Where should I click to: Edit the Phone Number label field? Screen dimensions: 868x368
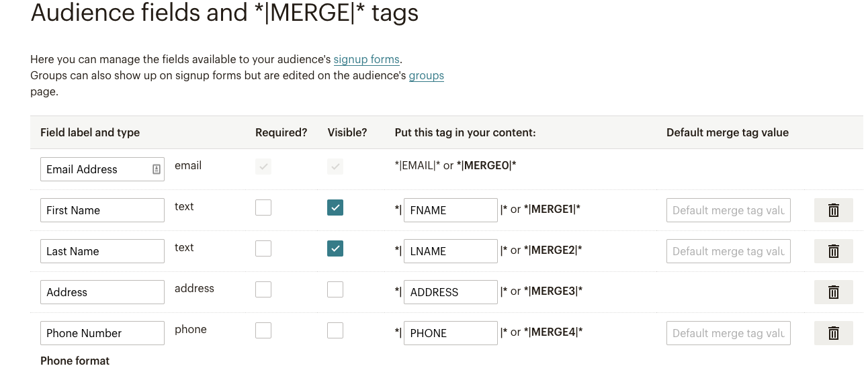[x=102, y=333]
